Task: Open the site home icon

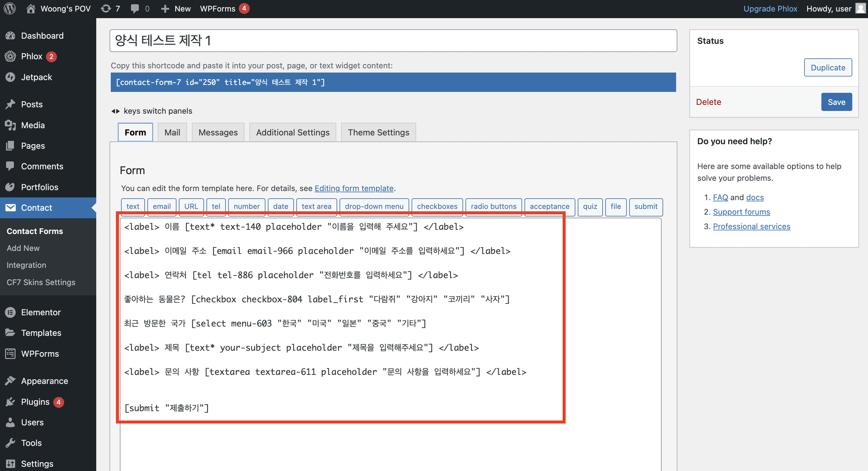Action: pos(31,9)
